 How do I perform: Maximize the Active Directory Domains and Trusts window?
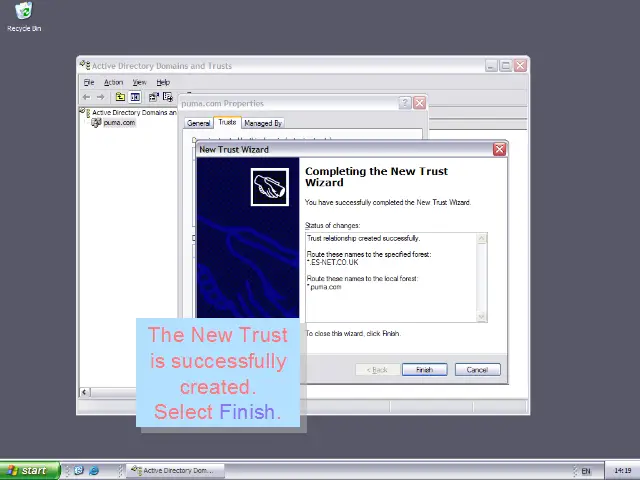(x=505, y=65)
